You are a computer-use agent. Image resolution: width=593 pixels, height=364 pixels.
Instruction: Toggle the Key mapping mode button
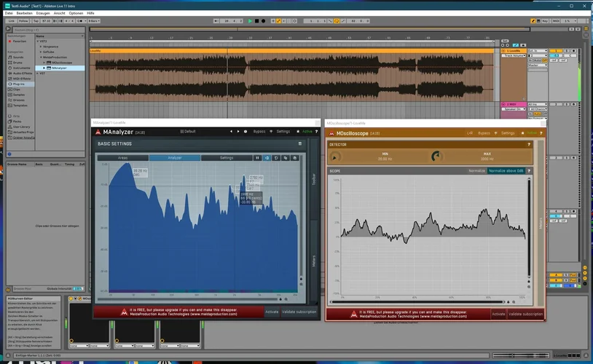pos(545,21)
